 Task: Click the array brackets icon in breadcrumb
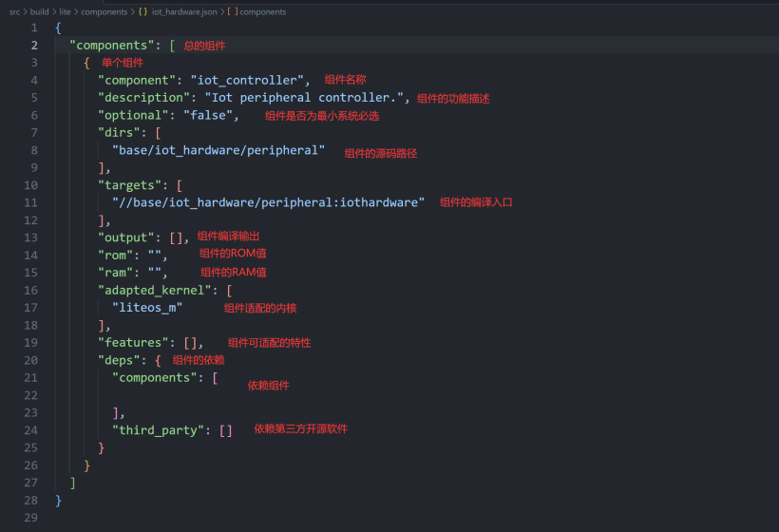(x=233, y=12)
